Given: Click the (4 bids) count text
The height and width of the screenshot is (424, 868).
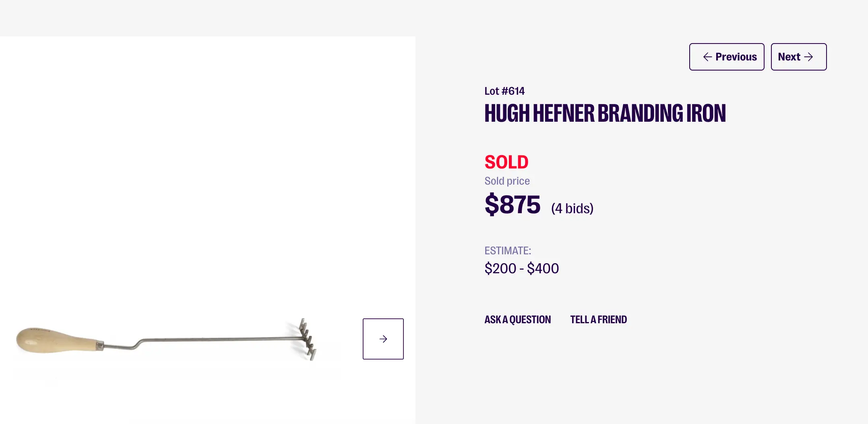Looking at the screenshot, I should [x=572, y=208].
